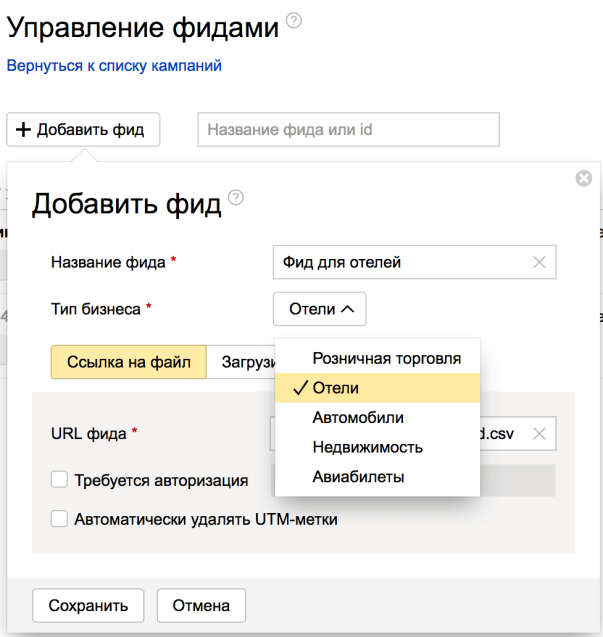
Task: Enable Требуется авторизация checkbox
Action: pyautogui.click(x=59, y=479)
